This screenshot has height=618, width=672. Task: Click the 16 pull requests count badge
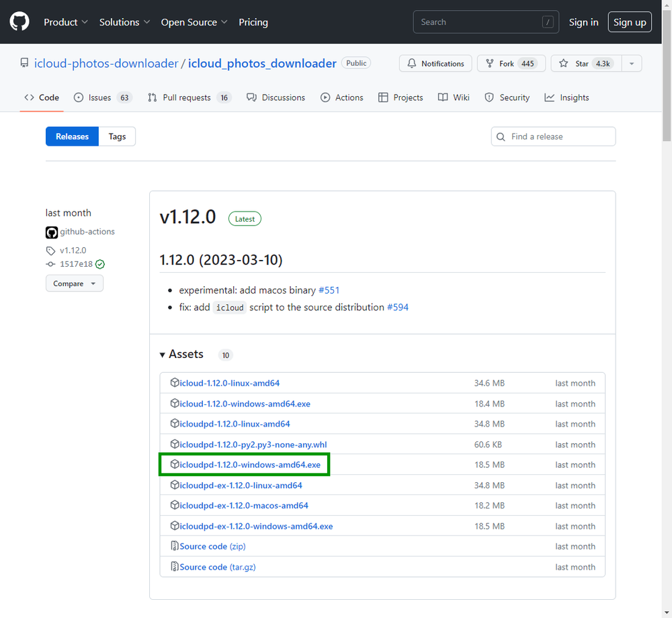click(224, 97)
